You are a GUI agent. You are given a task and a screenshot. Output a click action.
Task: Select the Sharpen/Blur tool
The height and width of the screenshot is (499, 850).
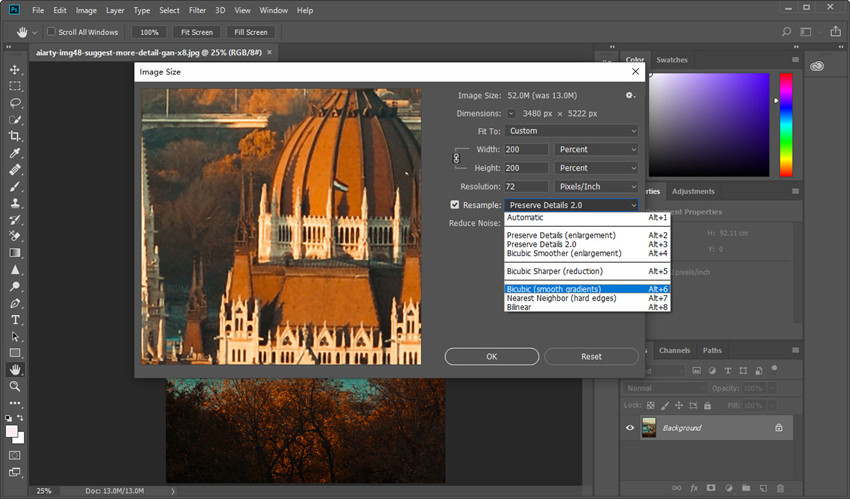point(15,270)
